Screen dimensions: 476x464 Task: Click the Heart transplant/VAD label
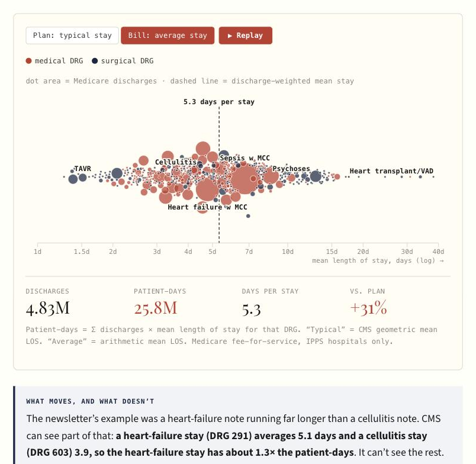391,171
